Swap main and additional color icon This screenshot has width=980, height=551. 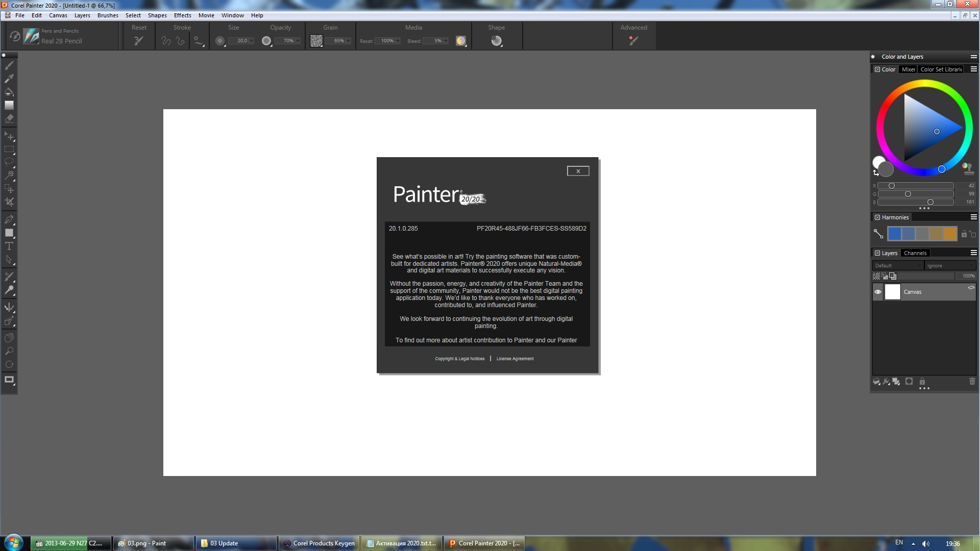(x=876, y=173)
